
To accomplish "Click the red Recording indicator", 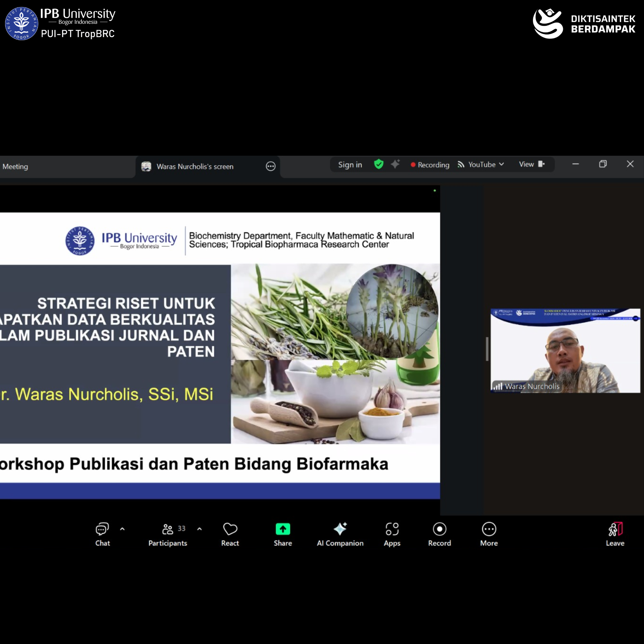I will pyautogui.click(x=430, y=165).
